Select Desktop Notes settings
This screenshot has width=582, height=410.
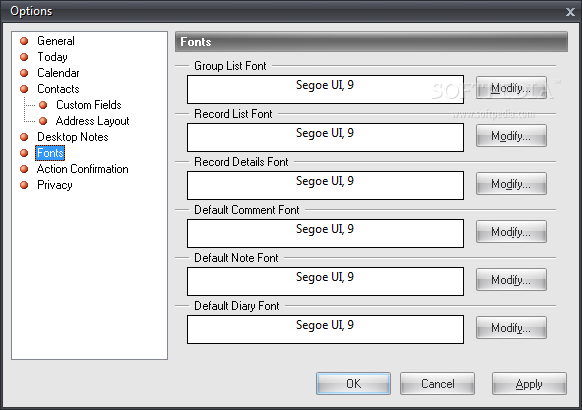point(73,137)
